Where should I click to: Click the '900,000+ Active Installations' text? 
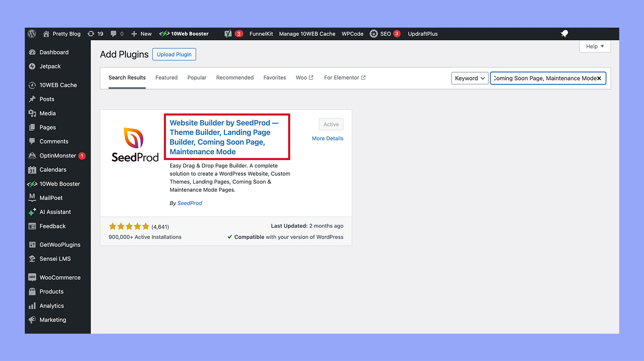click(x=145, y=237)
